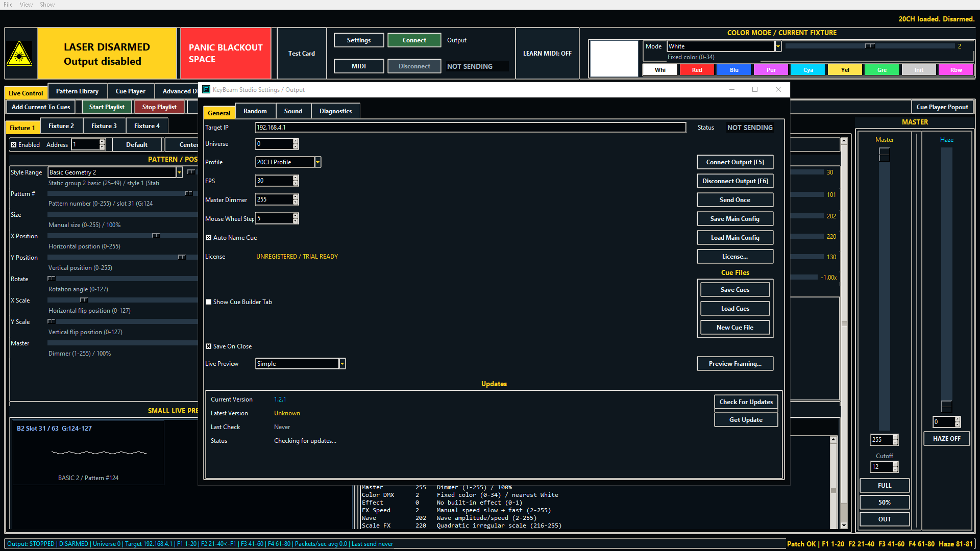
Task: Switch to the Sound settings tab
Action: pos(293,111)
